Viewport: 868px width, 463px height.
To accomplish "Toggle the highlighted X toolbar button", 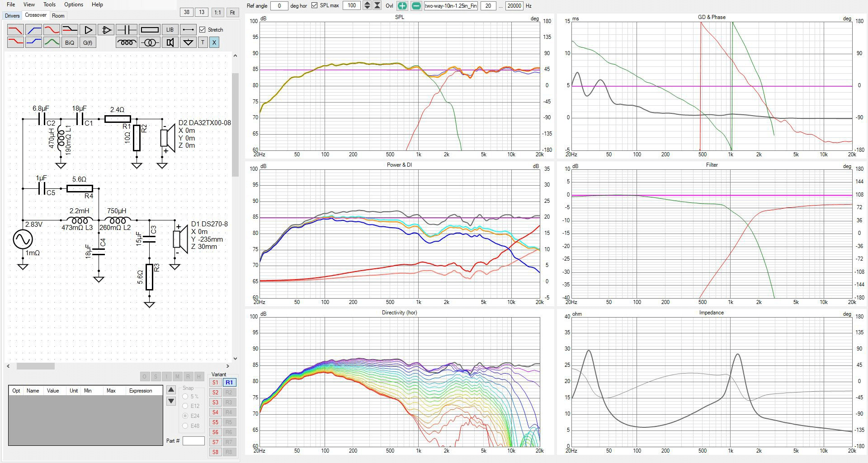I will pos(214,42).
